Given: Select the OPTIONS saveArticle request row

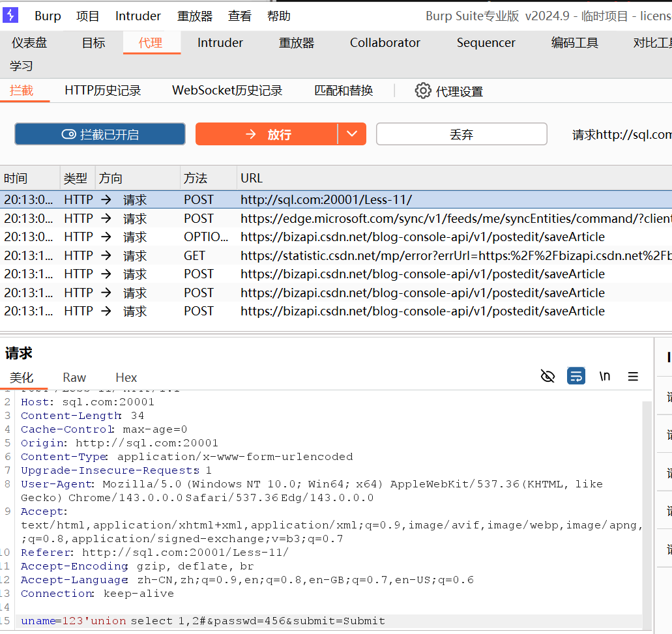Looking at the screenshot, I should pyautogui.click(x=336, y=237).
